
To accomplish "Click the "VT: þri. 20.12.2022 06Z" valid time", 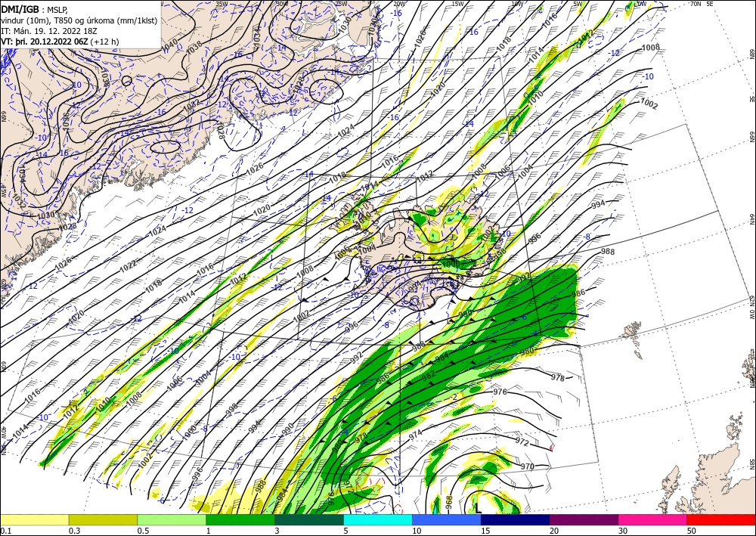I will [x=45, y=42].
